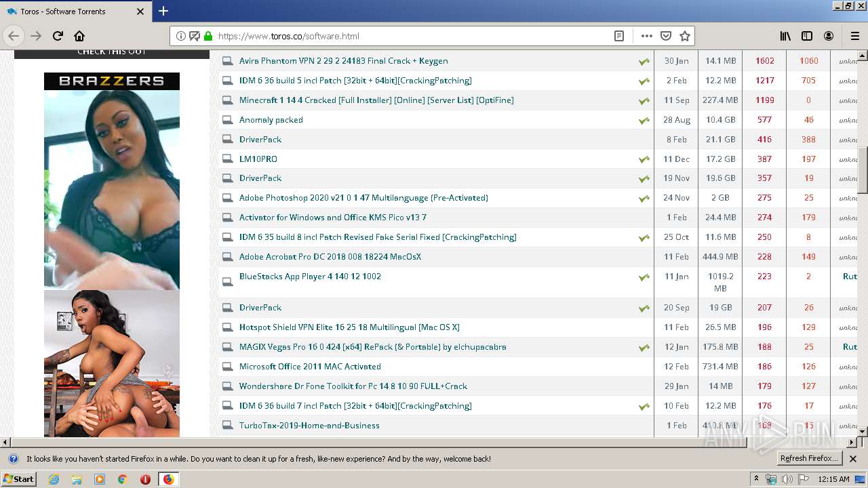The height and width of the screenshot is (488, 868).
Task: Select the seeders value 1602
Action: click(x=764, y=61)
